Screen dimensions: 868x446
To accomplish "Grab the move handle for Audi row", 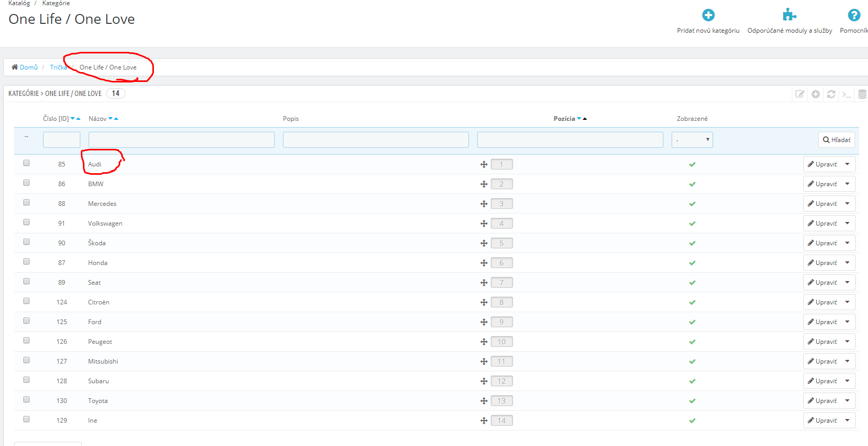I will click(484, 164).
